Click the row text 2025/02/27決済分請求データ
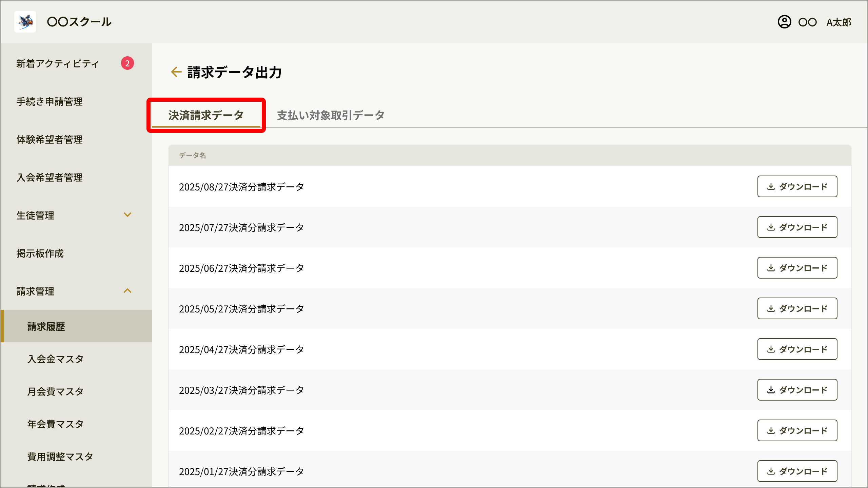 [241, 431]
